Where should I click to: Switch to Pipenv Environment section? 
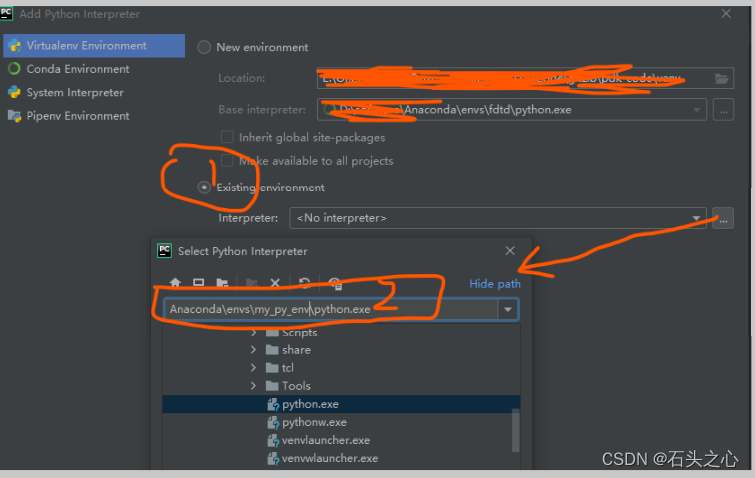click(x=94, y=116)
